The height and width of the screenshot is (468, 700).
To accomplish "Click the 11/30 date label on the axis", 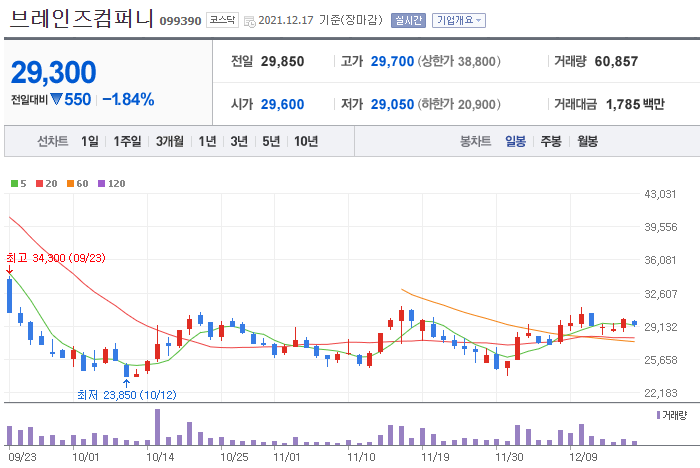I will click(x=509, y=457).
